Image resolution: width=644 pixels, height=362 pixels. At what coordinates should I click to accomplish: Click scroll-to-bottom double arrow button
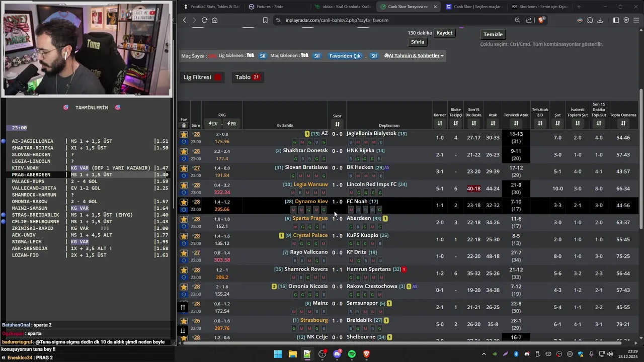pos(183,330)
